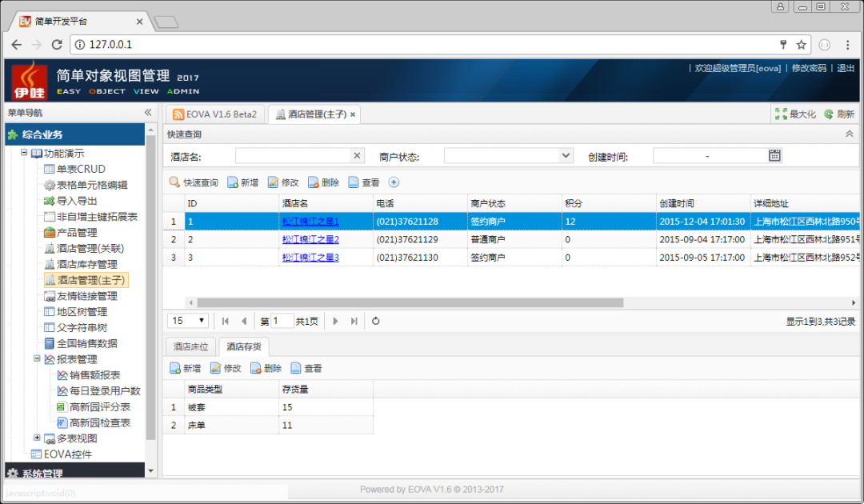Viewport: 864px width, 504px height.
Task: Refresh the grid using the reload icon
Action: (375, 321)
